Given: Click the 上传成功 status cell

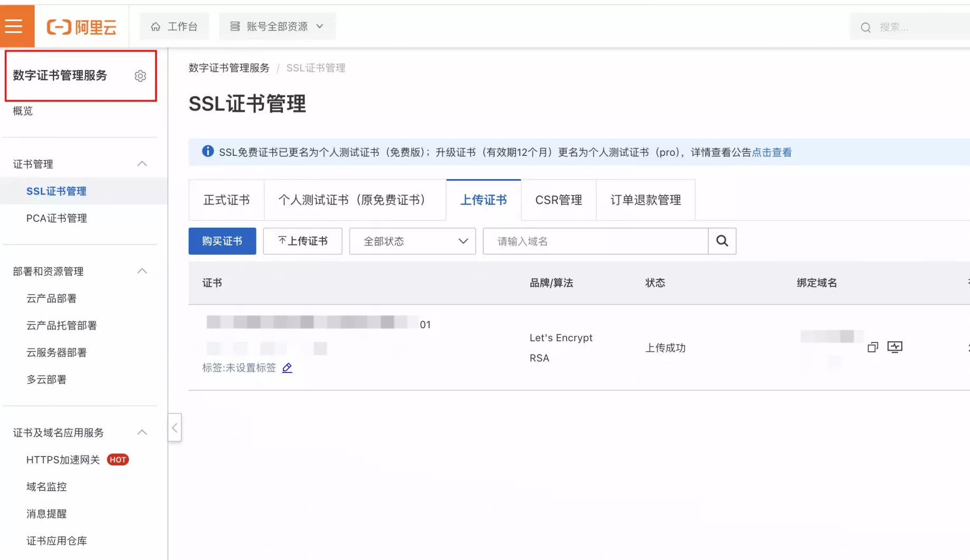Looking at the screenshot, I should tap(665, 348).
